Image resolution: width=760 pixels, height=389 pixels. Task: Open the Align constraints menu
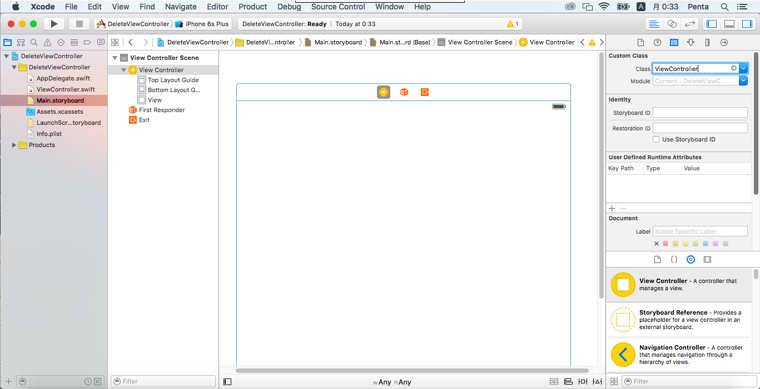(x=570, y=382)
